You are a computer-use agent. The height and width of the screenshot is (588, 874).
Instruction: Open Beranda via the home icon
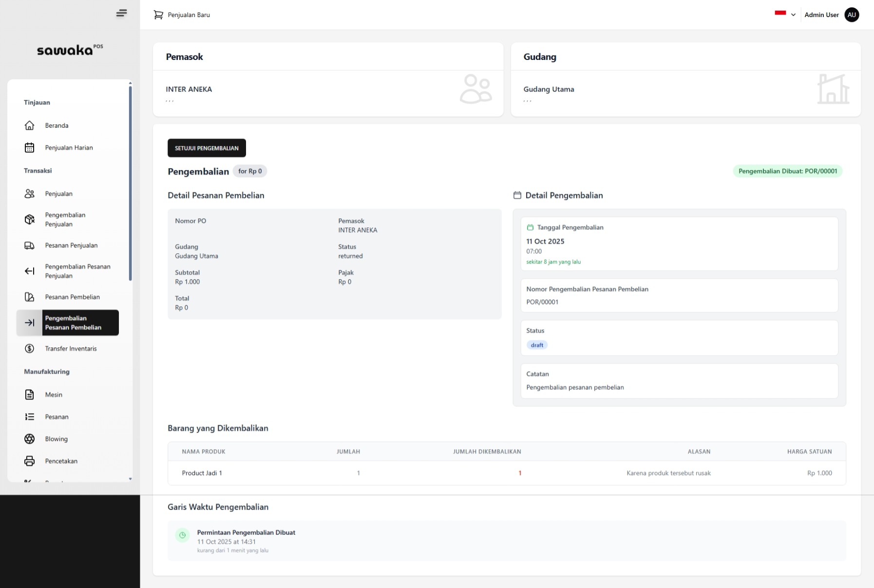30,126
